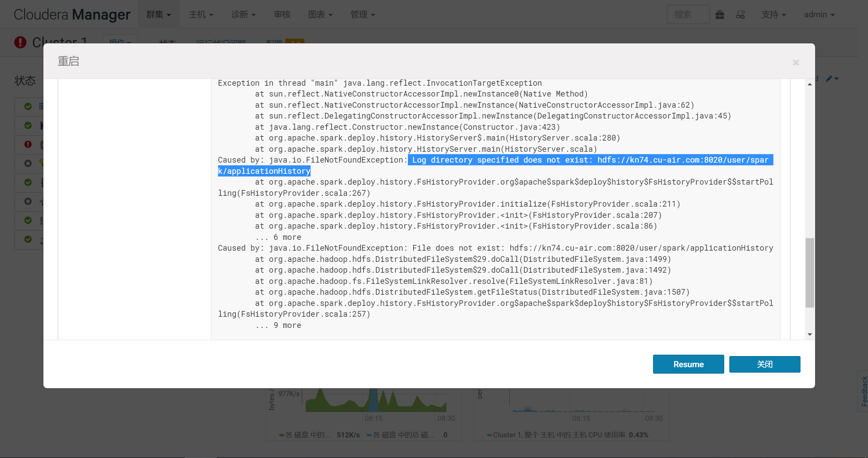Click the pencil edit icon behind the dialog
Image resolution: width=868 pixels, height=458 pixels.
[829, 79]
